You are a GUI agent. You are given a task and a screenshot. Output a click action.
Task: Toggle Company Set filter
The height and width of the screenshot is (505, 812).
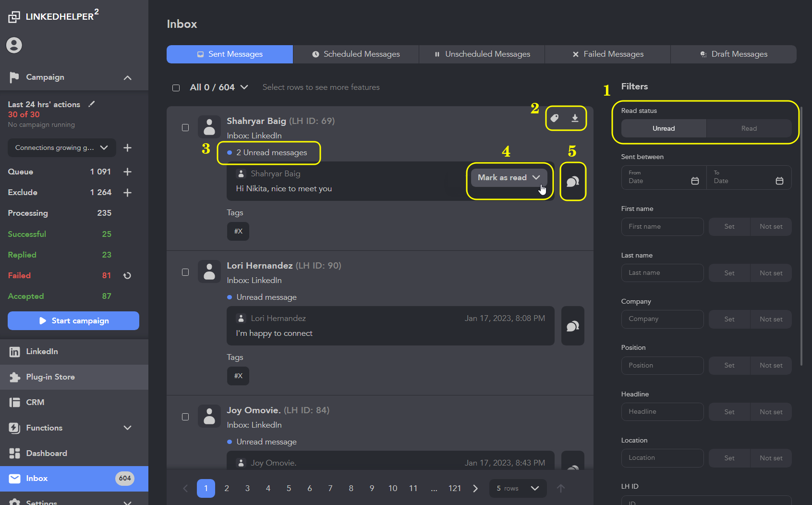click(x=729, y=319)
